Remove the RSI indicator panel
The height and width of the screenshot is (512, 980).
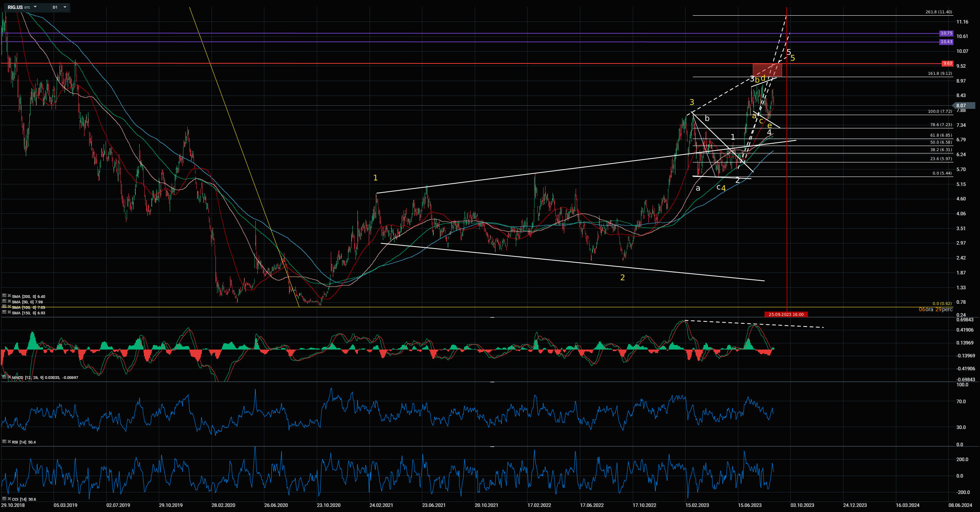click(9, 442)
